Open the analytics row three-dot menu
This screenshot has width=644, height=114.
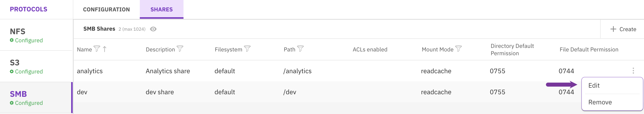click(x=633, y=71)
